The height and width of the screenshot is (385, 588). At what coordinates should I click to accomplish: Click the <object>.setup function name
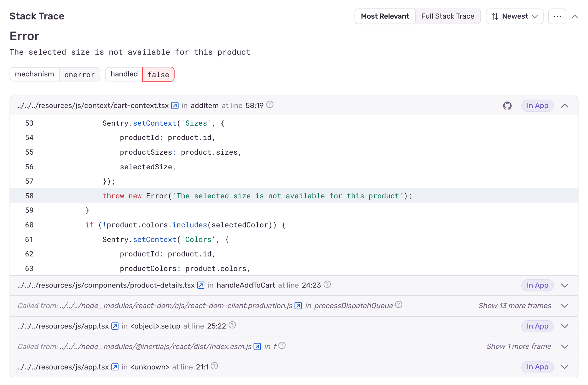tap(155, 326)
